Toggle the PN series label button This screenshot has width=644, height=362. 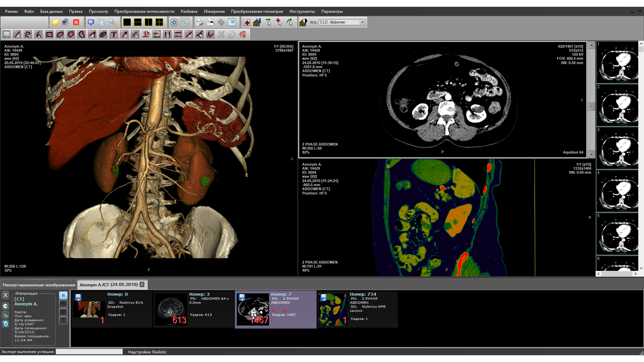coord(63,304)
